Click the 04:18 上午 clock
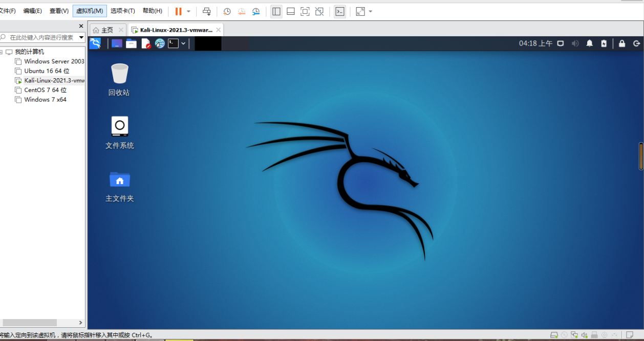Screen dimensions: 644x341 [535, 43]
